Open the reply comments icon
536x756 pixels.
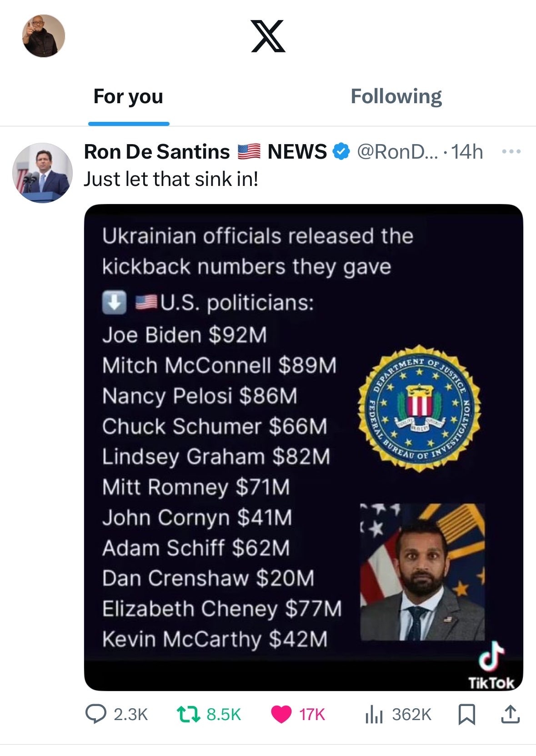pyautogui.click(x=96, y=714)
